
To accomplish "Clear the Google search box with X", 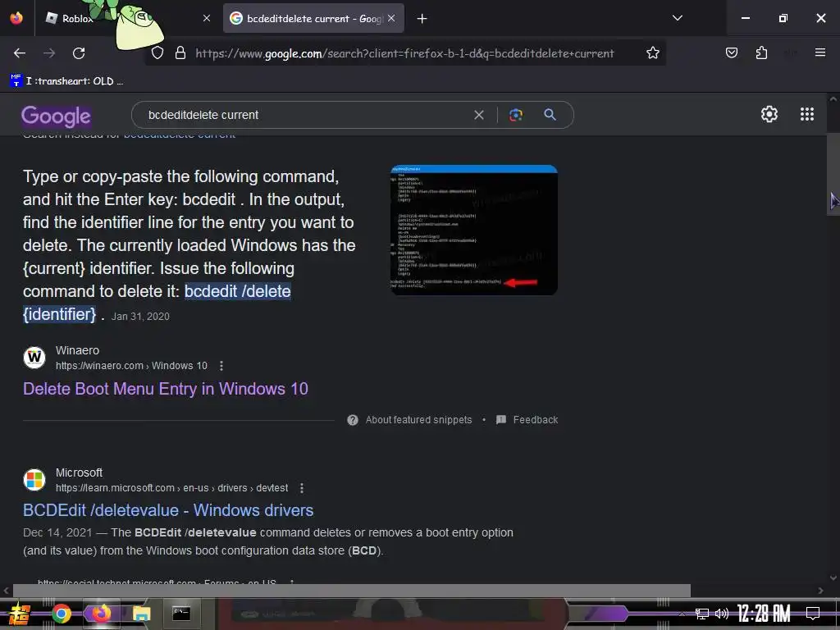I will 479,115.
